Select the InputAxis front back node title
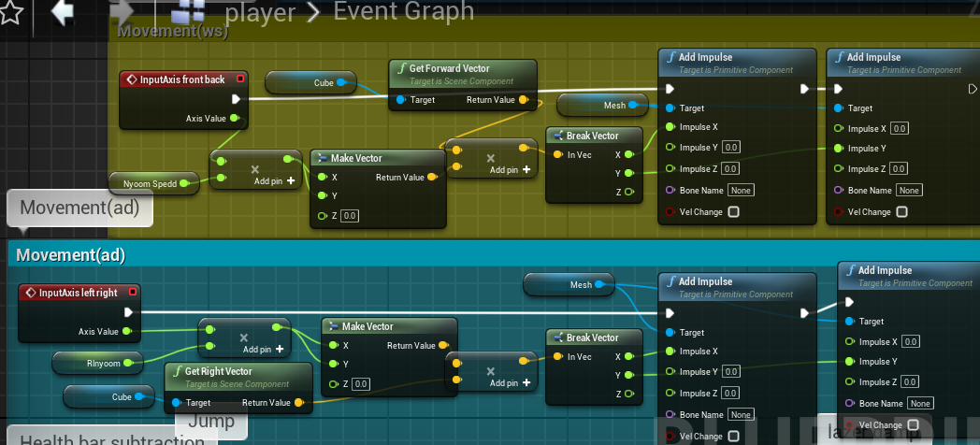 point(182,79)
